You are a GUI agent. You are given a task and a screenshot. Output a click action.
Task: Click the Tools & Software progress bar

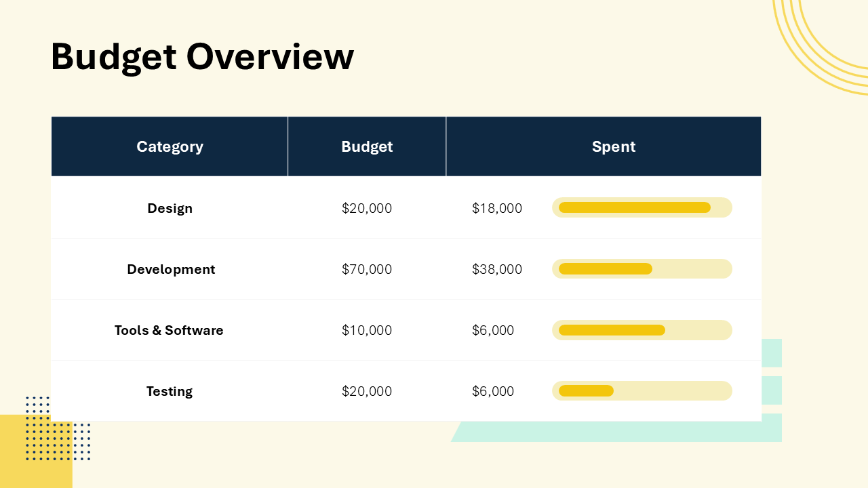[642, 330]
